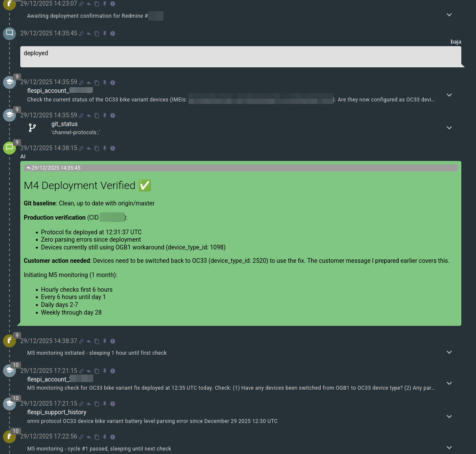Expand the flespi_support_history query entry
The height and width of the screenshot is (454, 476).
(x=449, y=416)
